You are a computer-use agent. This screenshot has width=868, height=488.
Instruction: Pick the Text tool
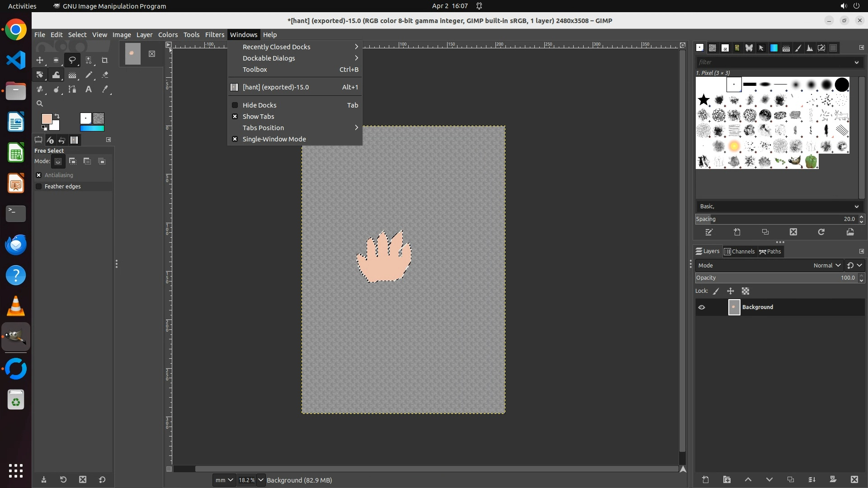[x=89, y=89]
